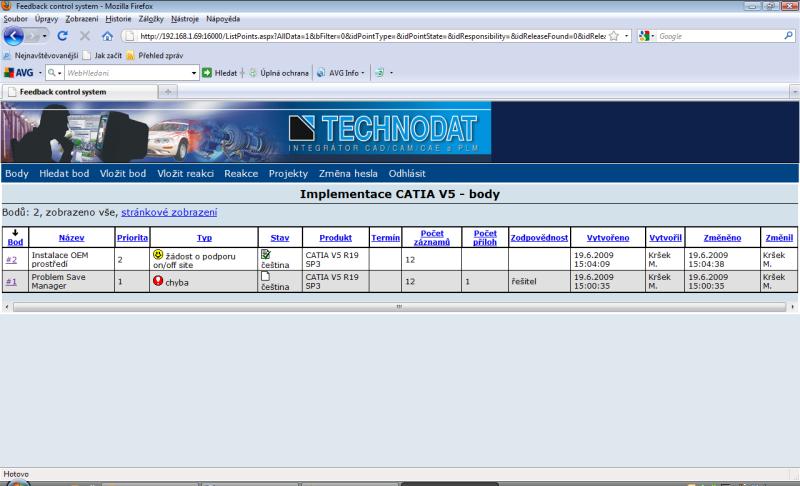Click the green Hledat arrow button
The image size is (800, 486).
(207, 73)
